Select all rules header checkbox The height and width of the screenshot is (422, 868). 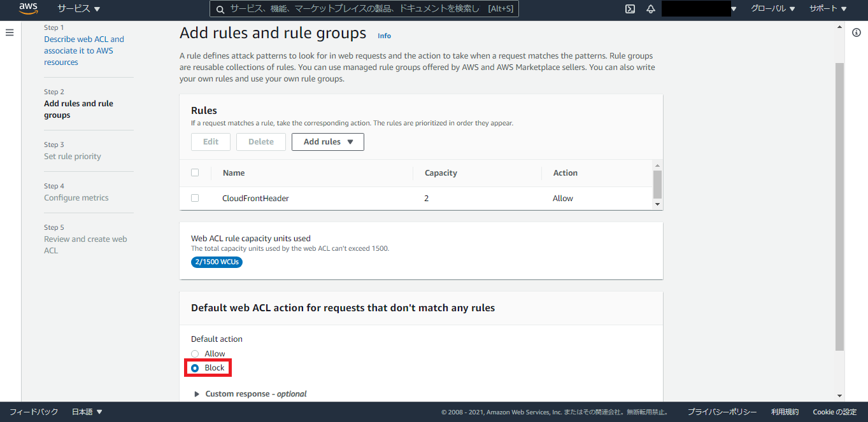tap(195, 172)
